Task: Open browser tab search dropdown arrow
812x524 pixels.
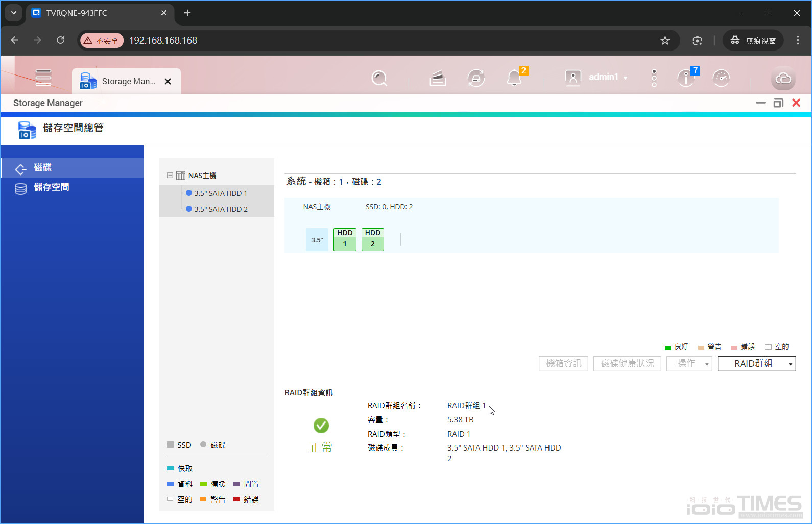Action: [x=14, y=13]
